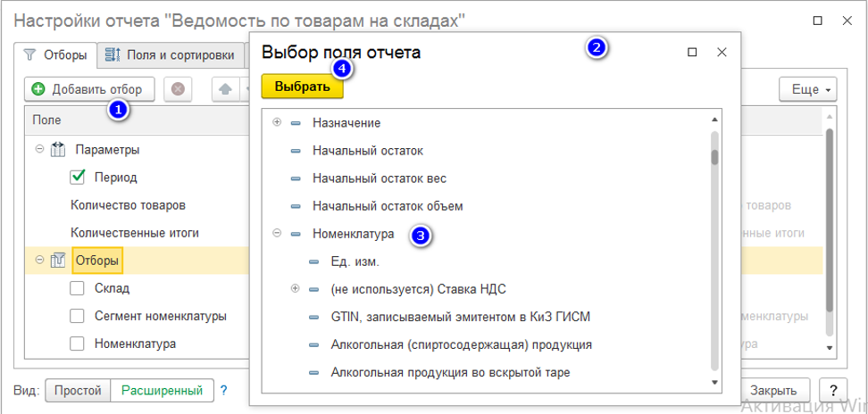This screenshot has height=414, width=868.
Task: Close the Выбор поля отчета dialog
Action: tap(722, 52)
